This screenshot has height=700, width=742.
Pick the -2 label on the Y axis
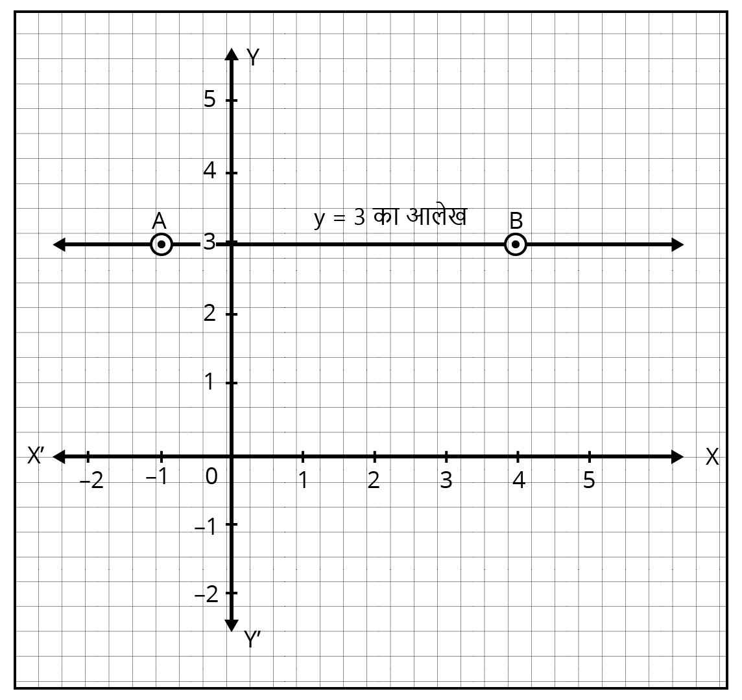(207, 594)
